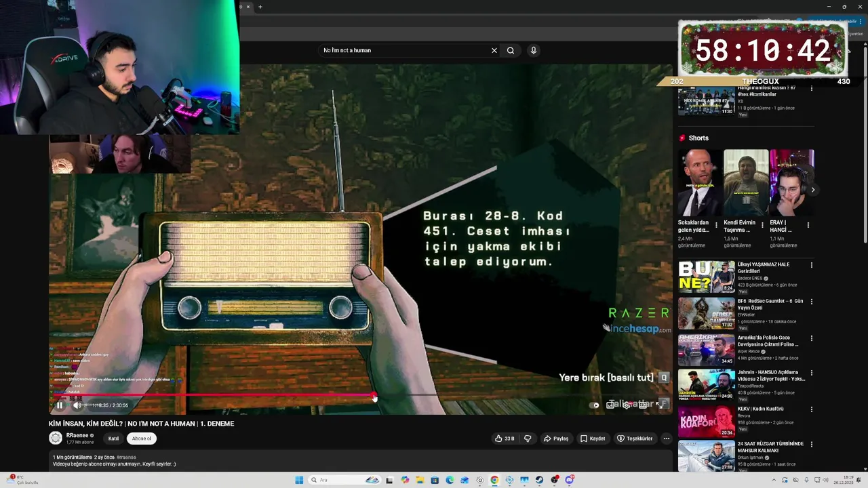Open more actions ellipsis under video

tap(666, 439)
